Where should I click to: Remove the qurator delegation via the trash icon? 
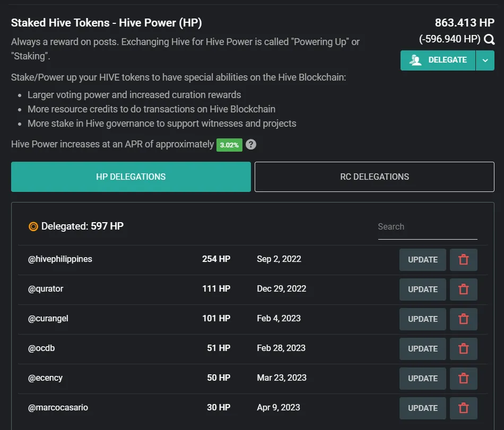(x=464, y=289)
